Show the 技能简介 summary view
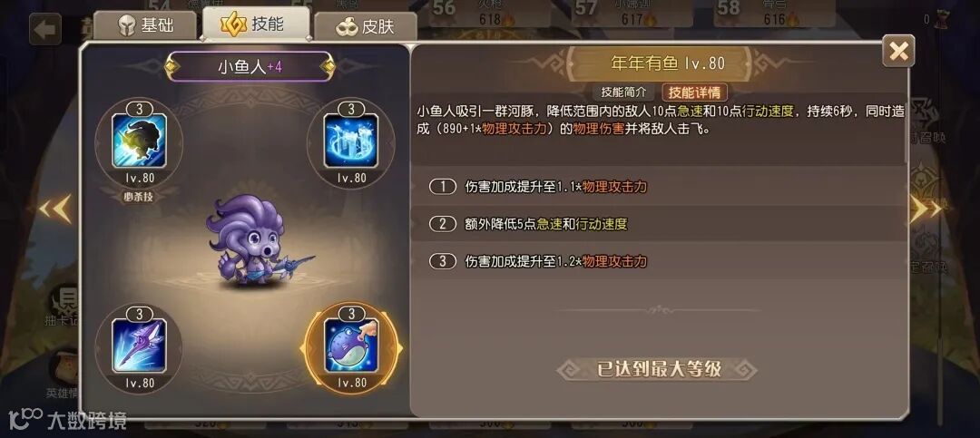Image resolution: width=980 pixels, height=438 pixels. pos(623,92)
